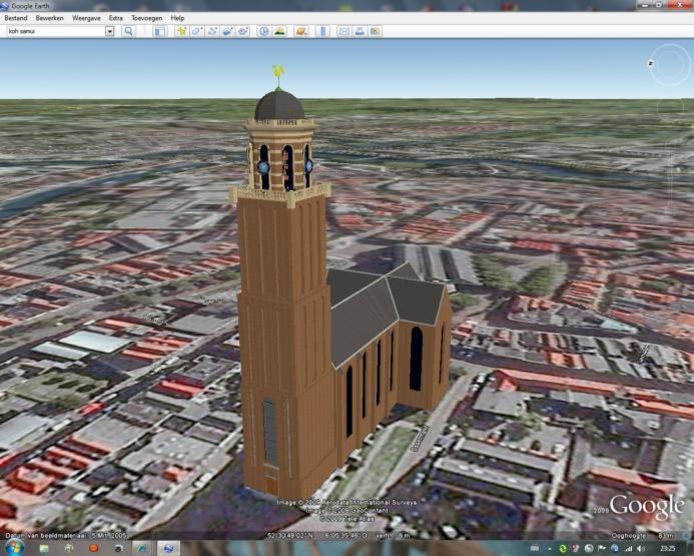This screenshot has width=694, height=556.
Task: Open the Bestand menu
Action: [x=17, y=18]
